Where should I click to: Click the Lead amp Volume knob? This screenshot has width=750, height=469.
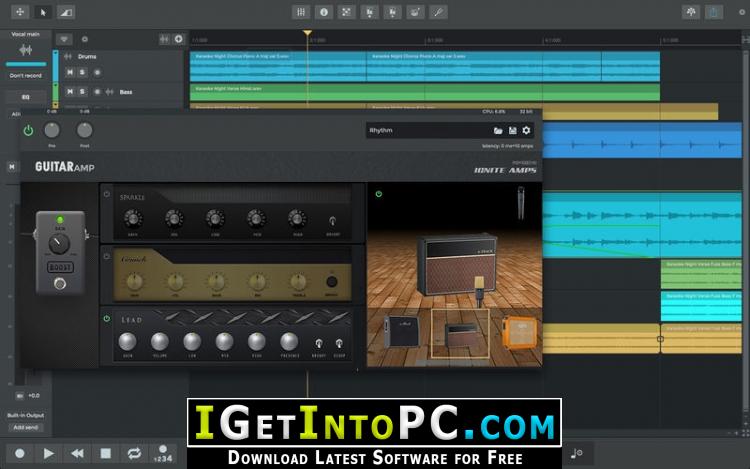[x=160, y=341]
